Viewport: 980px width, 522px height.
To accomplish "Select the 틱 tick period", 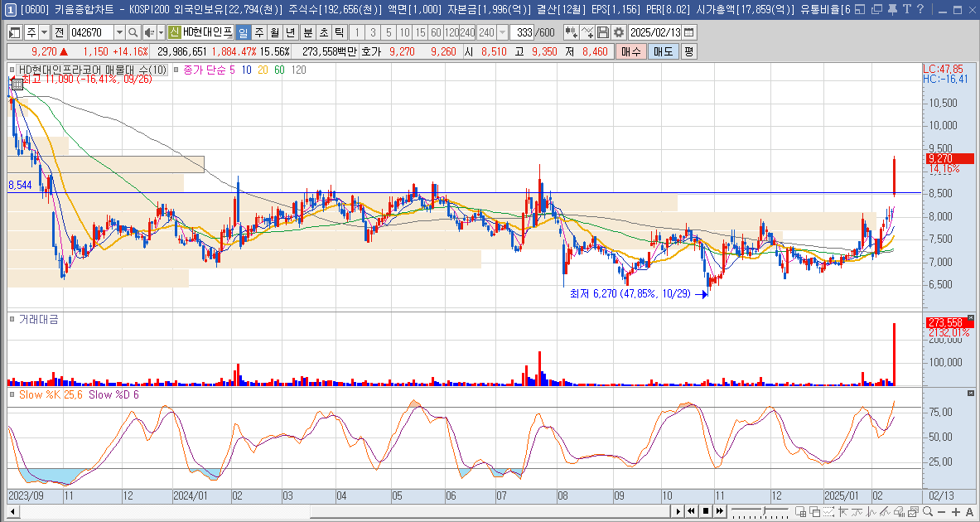I will (x=340, y=32).
